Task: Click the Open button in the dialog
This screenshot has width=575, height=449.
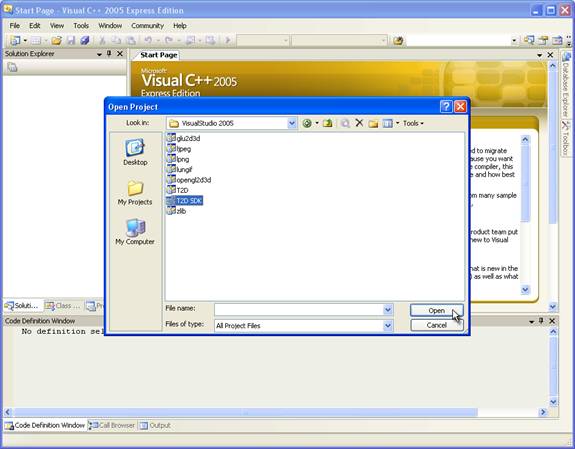Action: click(436, 310)
